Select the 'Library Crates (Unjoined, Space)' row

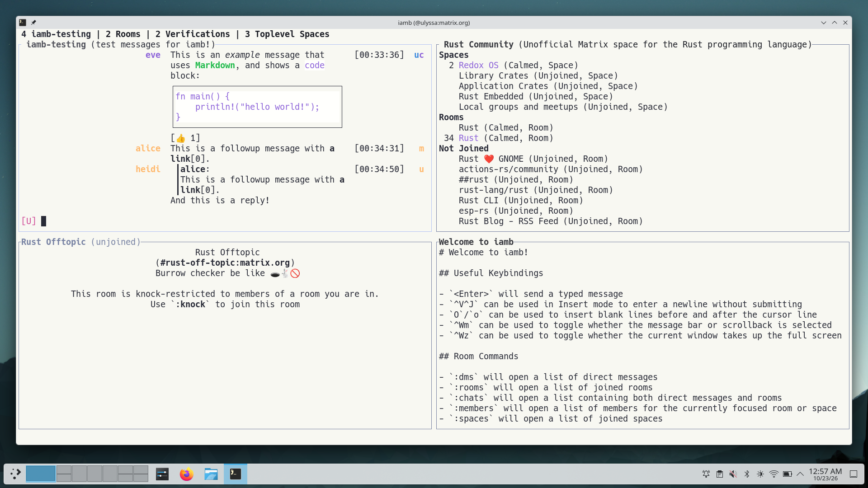pyautogui.click(x=538, y=76)
